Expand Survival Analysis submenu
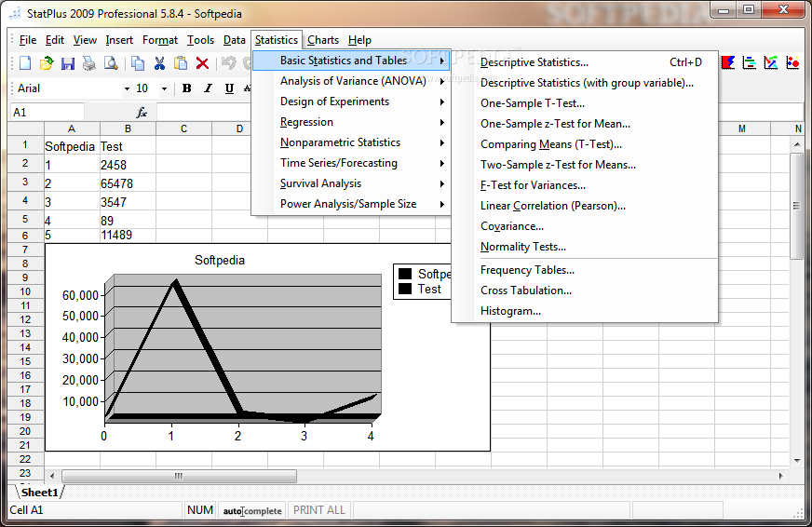Viewport: 812px width, 527px height. tap(351, 183)
